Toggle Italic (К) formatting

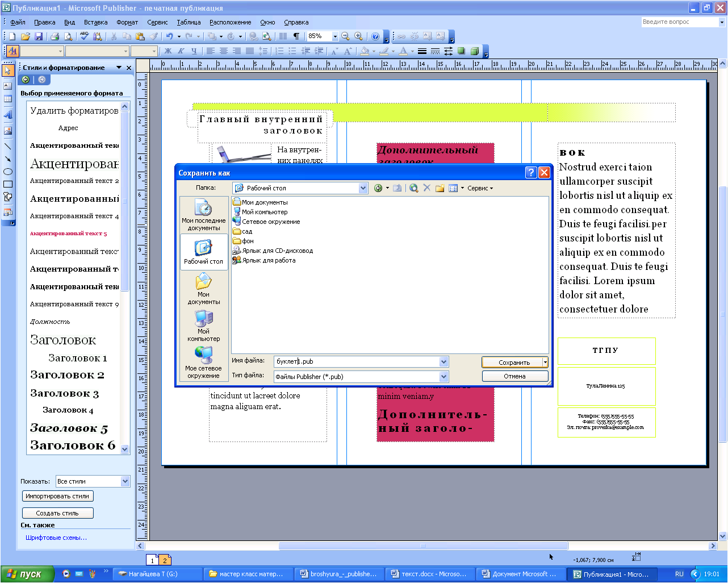(x=181, y=51)
